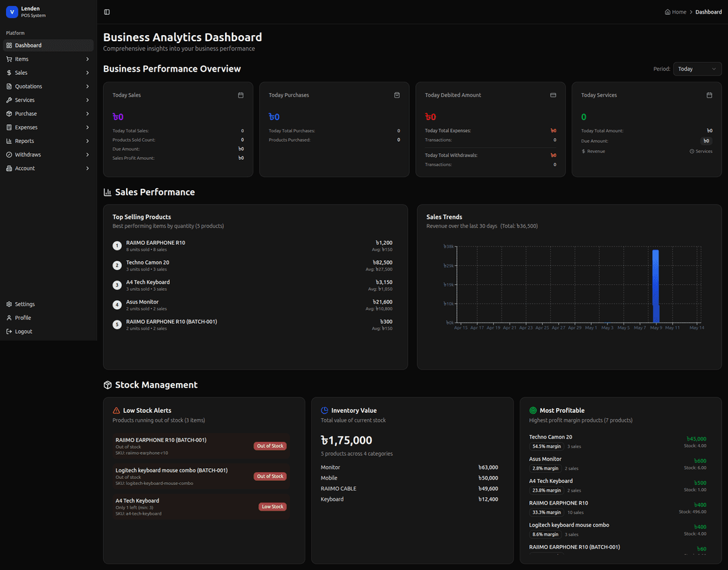Viewport: 728px width, 570px height.
Task: Expand the Items submenu chevron
Action: [87, 59]
